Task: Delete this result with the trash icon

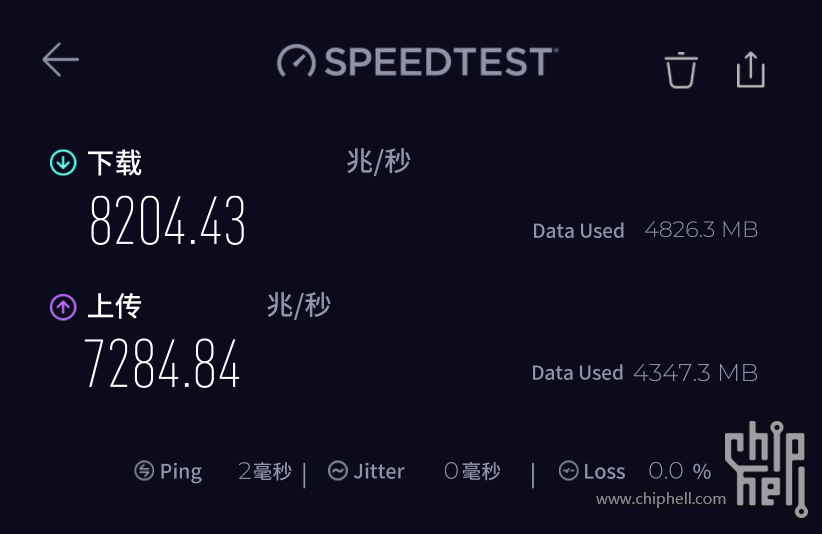Action: [x=680, y=70]
